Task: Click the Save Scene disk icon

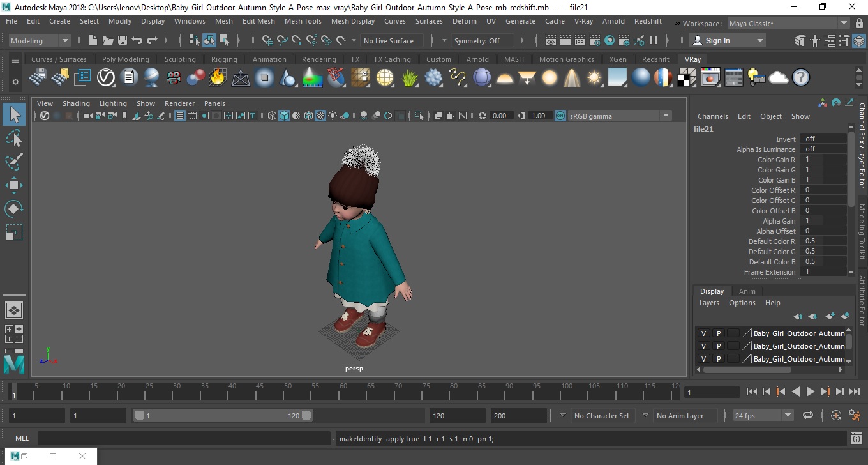Action: [123, 40]
